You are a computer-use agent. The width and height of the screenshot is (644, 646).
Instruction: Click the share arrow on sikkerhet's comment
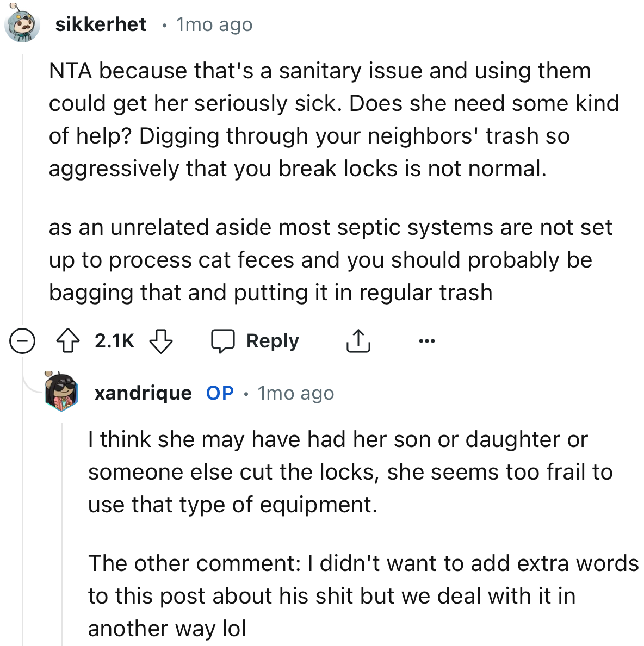pyautogui.click(x=358, y=341)
